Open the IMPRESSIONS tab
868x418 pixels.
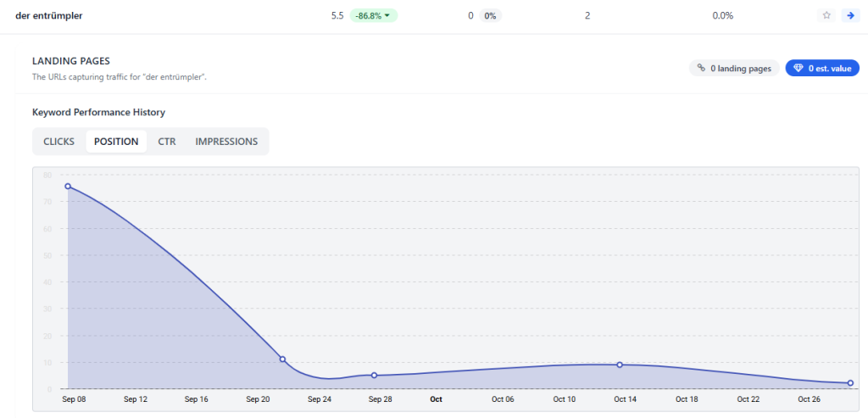point(226,142)
